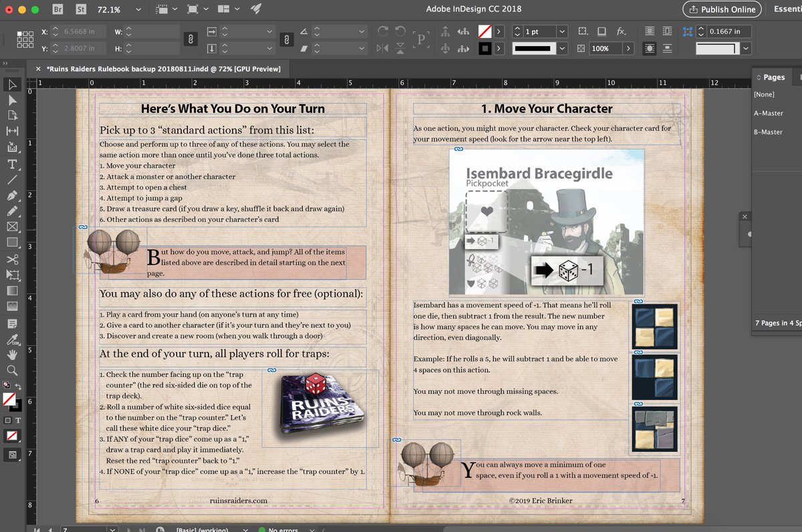The image size is (802, 532).
Task: Select the Selection tool arrow
Action: click(x=12, y=84)
